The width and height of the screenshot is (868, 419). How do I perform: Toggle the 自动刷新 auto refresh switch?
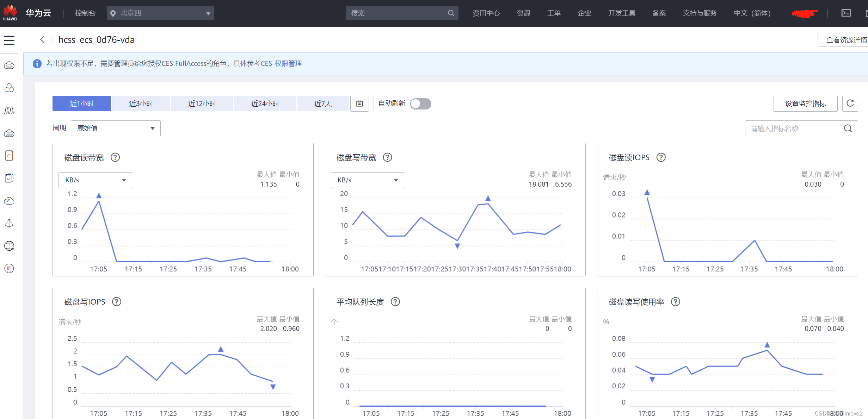[420, 104]
